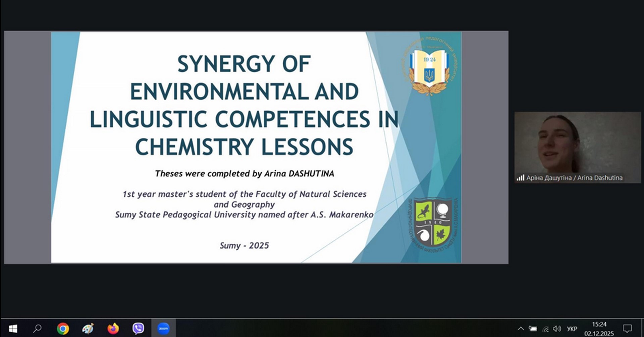Click the Show desktop sliver
This screenshot has width=644, height=337.
[x=643, y=329]
